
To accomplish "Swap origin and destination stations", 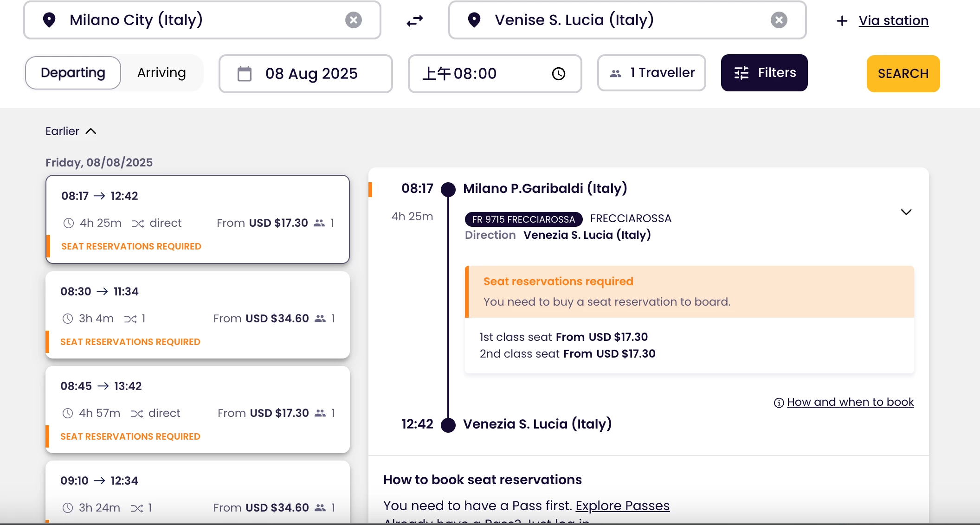I will coord(415,20).
